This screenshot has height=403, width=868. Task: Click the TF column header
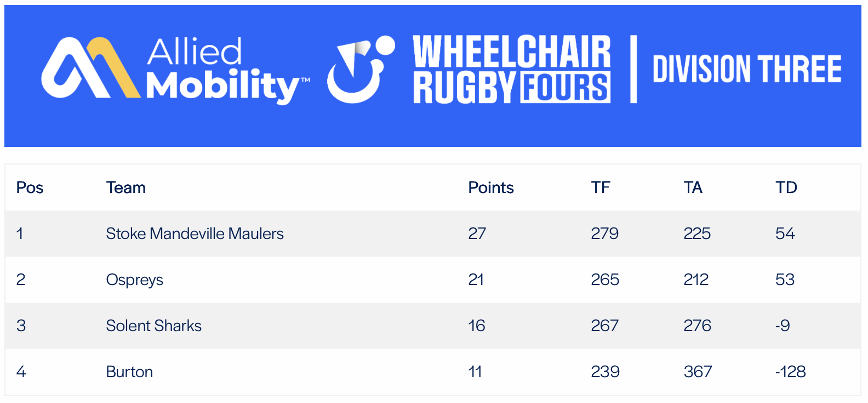(x=601, y=188)
